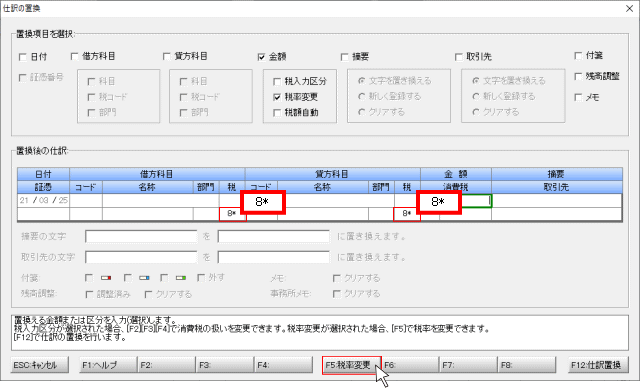Click the F8 function button
The image size is (640, 388).
point(527,365)
